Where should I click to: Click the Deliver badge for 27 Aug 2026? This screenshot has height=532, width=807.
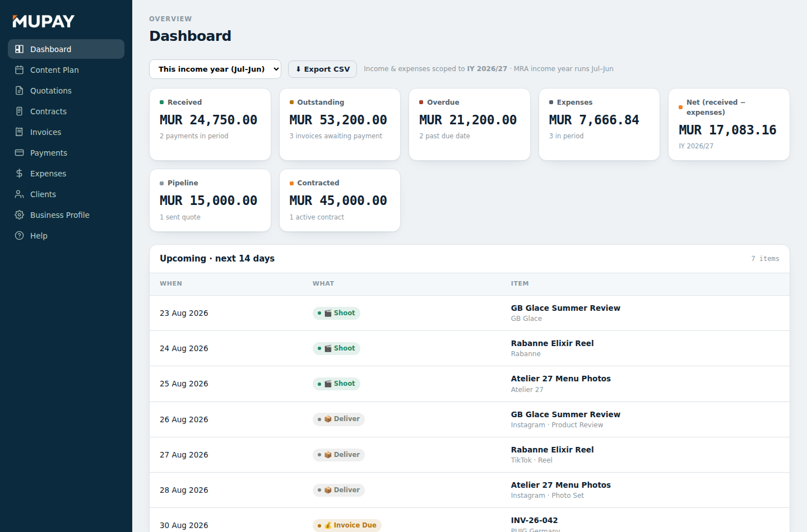[338, 455]
